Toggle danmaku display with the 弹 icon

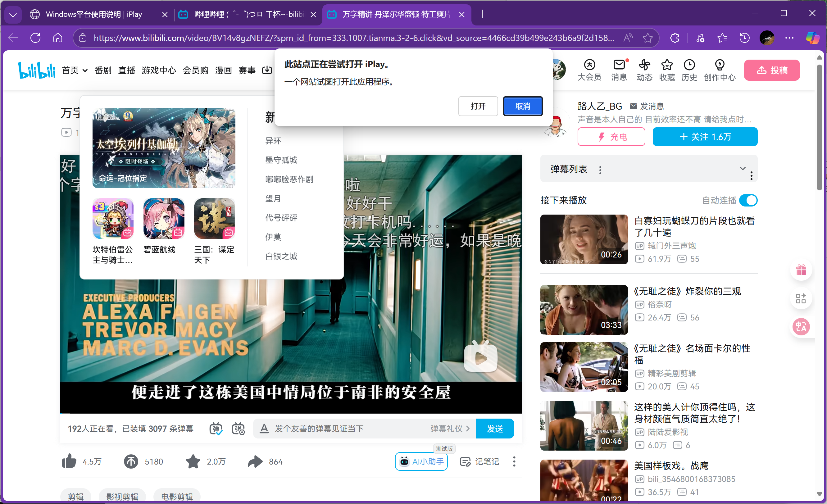216,429
